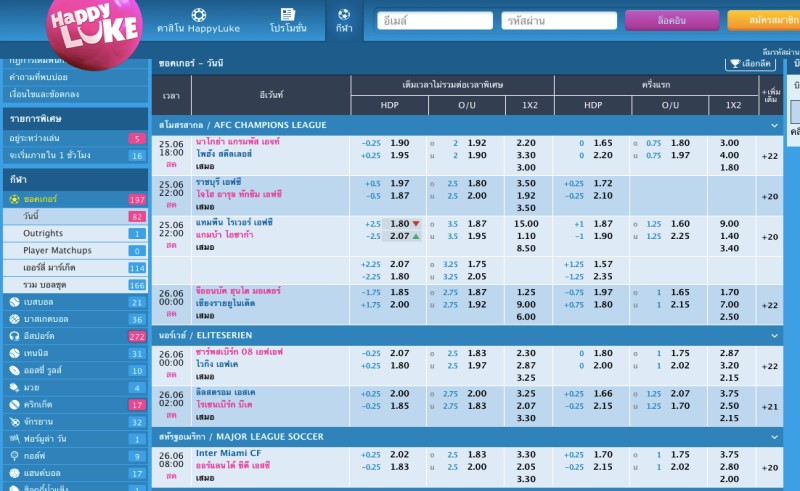This screenshot has width=800, height=491.
Task: Click 1.25 1X2 odds for Jeonbuk match
Action: pos(526,292)
